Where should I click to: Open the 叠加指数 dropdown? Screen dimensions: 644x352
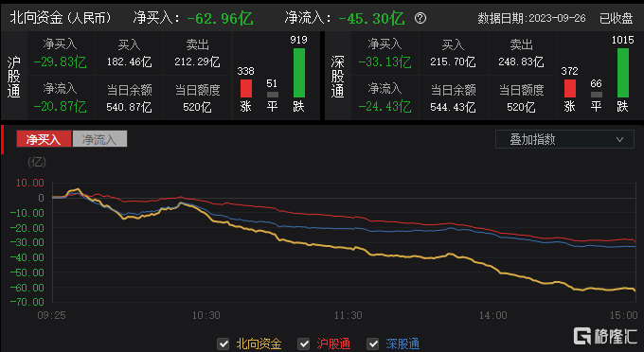tap(564, 139)
